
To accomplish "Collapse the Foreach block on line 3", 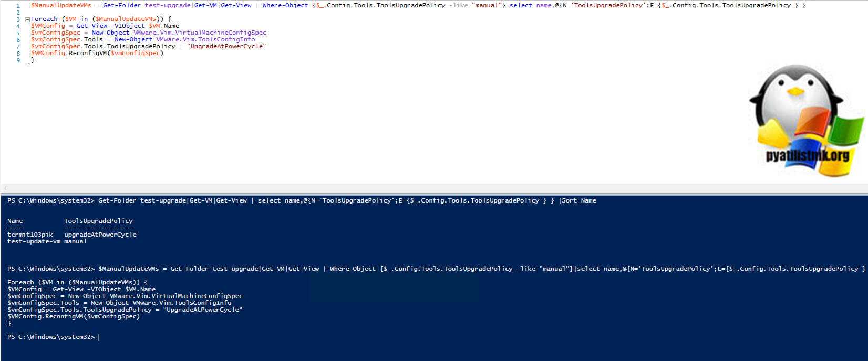I will (27, 19).
